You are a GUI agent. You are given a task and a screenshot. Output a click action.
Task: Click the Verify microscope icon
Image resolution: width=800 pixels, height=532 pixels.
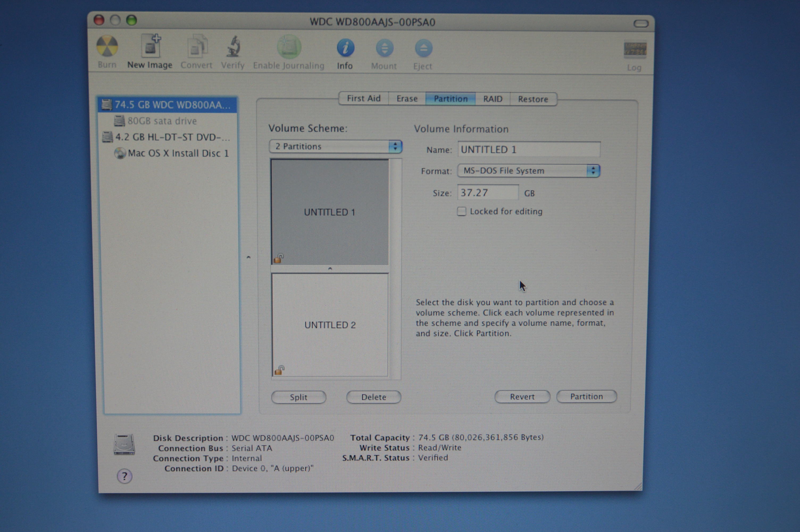pos(233,47)
